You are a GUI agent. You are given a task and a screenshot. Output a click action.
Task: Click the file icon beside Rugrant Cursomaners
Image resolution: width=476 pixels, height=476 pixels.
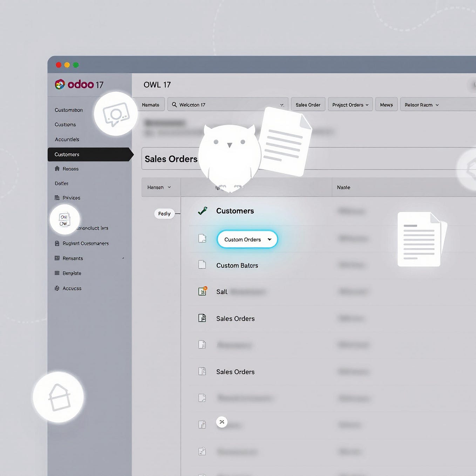(57, 243)
